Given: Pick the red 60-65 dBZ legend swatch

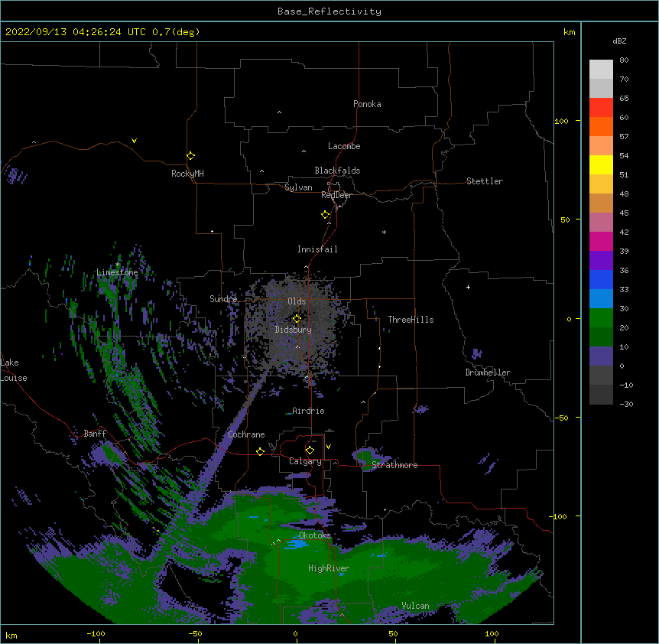Looking at the screenshot, I should coord(601,108).
